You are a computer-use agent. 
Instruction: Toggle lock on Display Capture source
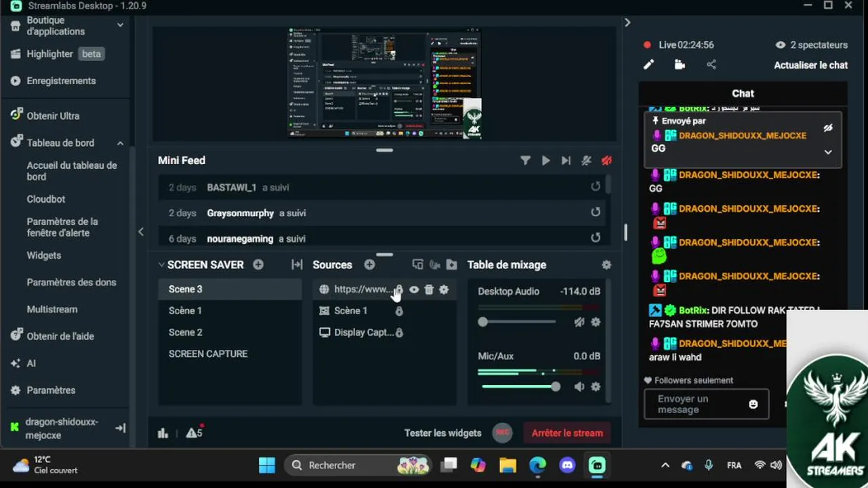point(399,333)
